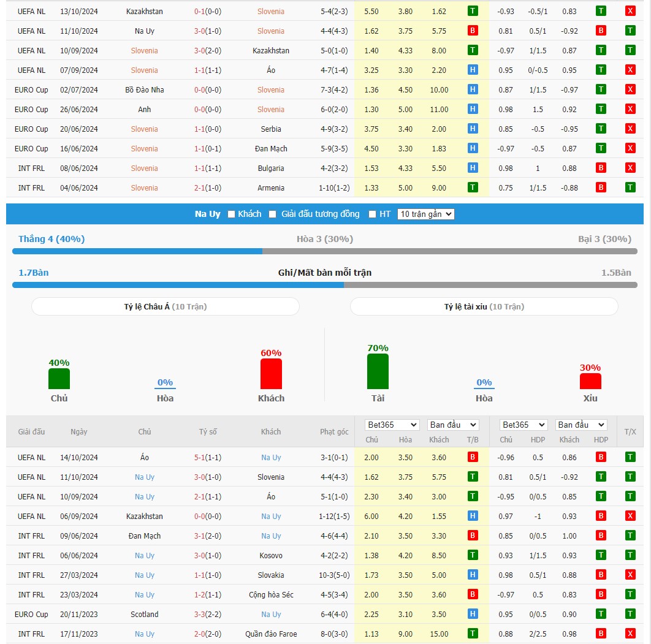Viewport: 651px width, 644px height.
Task: Click the Na Uy title in blue bar
Action: (x=208, y=214)
